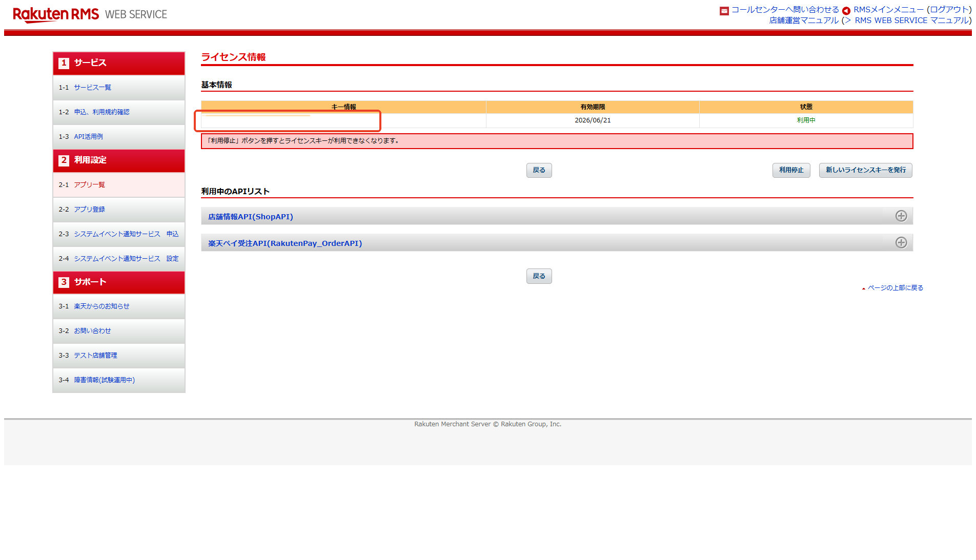Click the RMS main menu back arrow icon

(x=846, y=11)
